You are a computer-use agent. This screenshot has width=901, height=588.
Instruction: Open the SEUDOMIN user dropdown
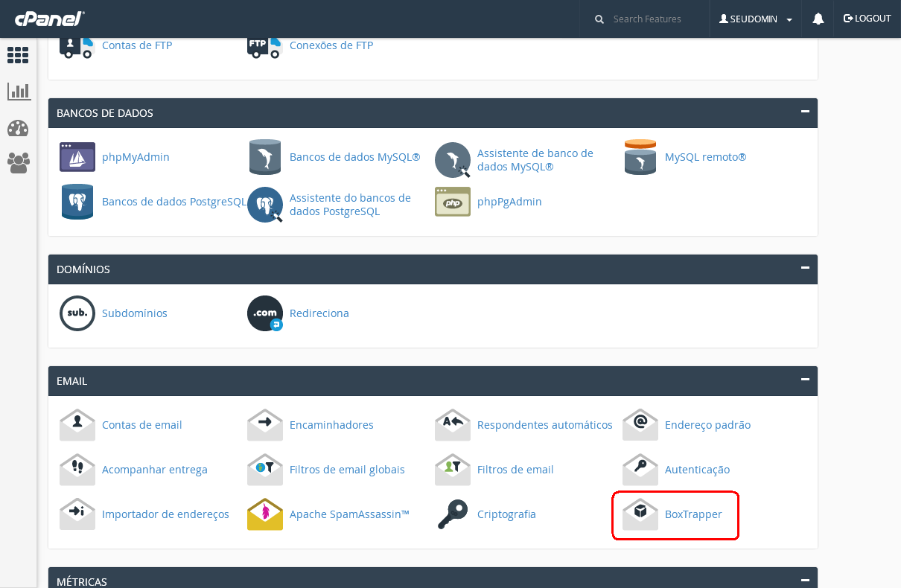[755, 19]
